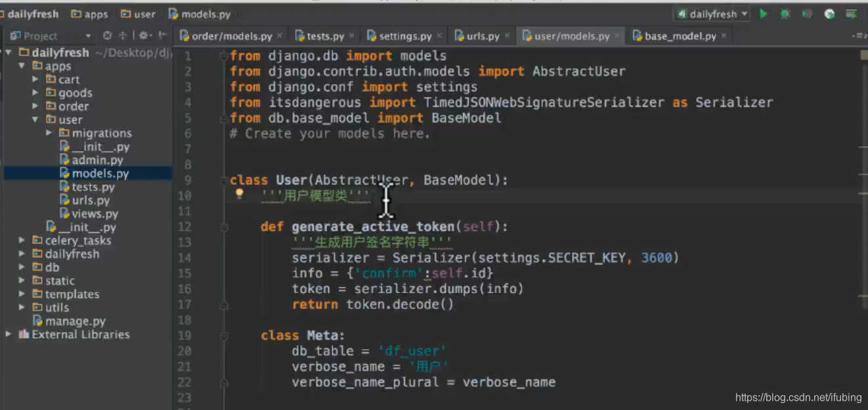The height and width of the screenshot is (410, 868).
Task: Click the user breadcrumb in navigation bar
Action: pyautogui.click(x=139, y=14)
